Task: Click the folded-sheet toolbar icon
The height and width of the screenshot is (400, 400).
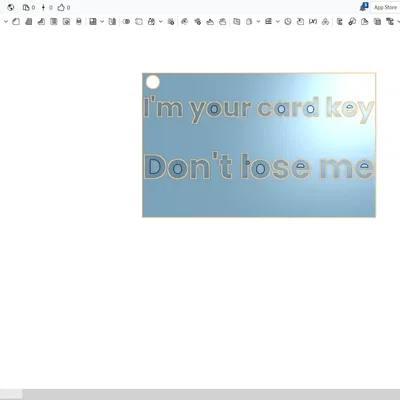Action: pos(365,22)
